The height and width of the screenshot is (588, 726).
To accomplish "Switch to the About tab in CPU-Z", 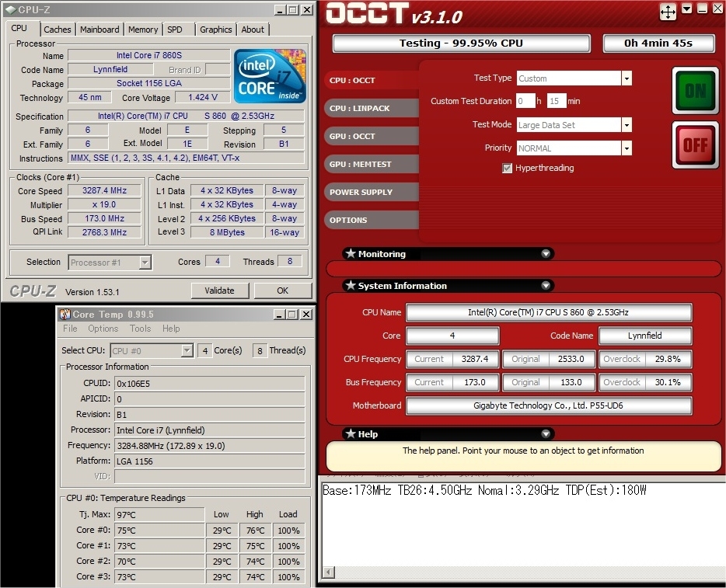I will (253, 30).
